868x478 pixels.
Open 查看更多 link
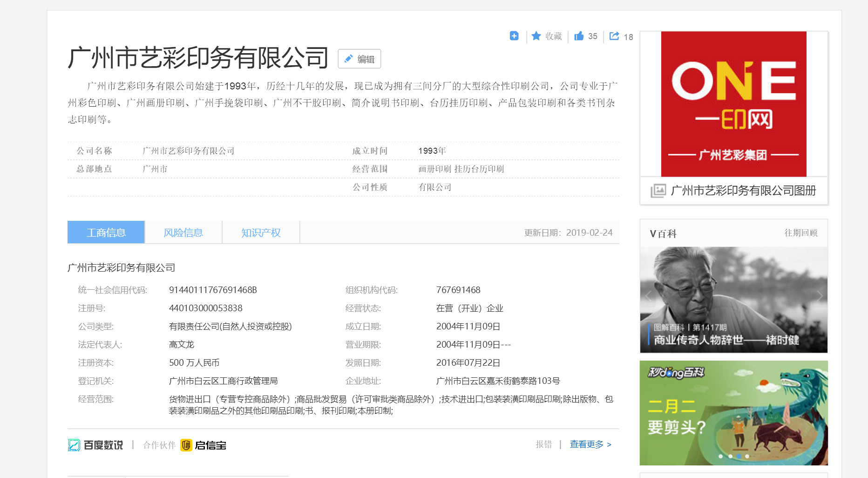[590, 444]
